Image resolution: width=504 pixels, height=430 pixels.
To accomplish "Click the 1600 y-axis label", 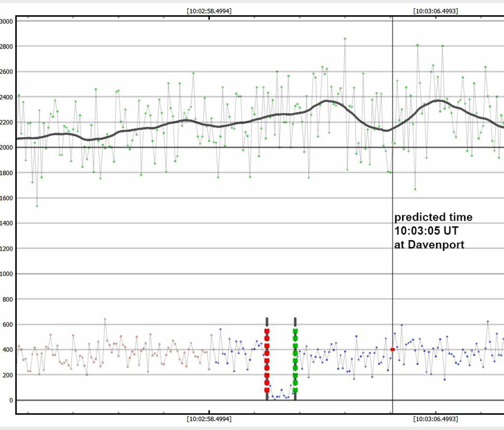I will click(7, 198).
